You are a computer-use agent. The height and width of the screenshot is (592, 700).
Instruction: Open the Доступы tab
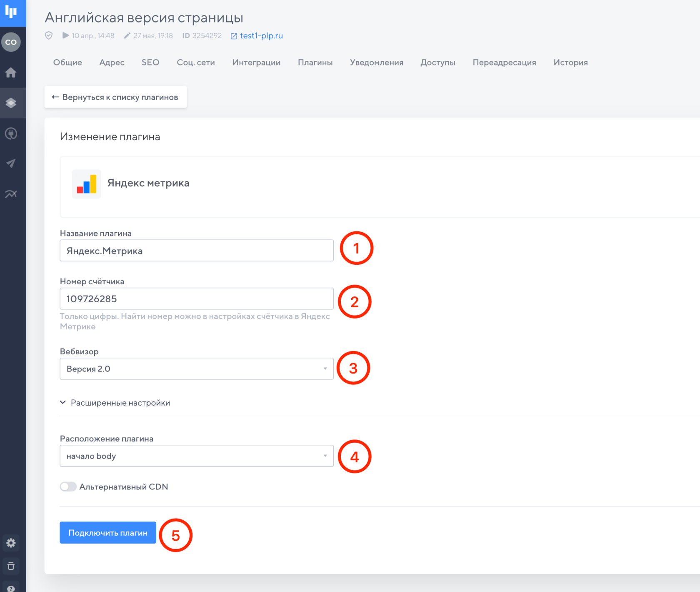[438, 63]
